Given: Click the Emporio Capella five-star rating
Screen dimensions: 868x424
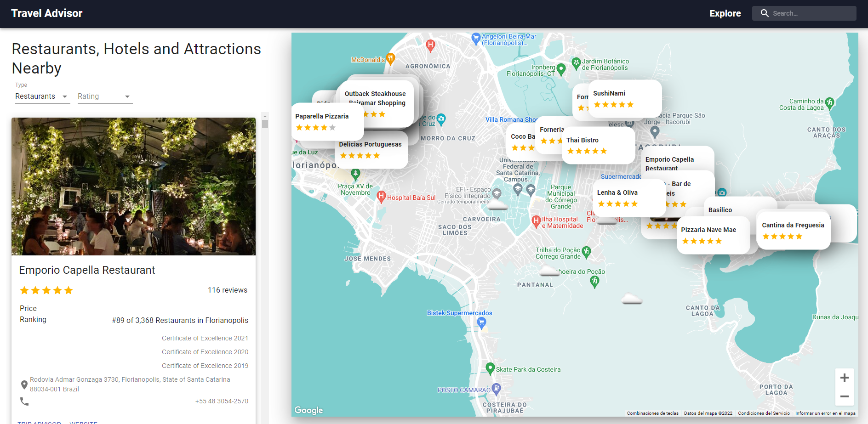Looking at the screenshot, I should coord(46,290).
